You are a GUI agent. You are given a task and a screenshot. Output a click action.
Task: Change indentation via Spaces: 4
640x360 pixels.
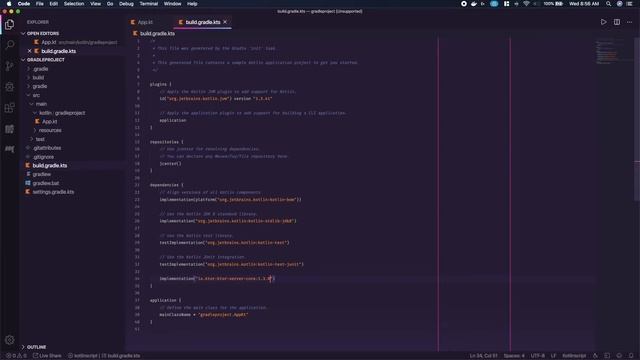click(x=514, y=356)
